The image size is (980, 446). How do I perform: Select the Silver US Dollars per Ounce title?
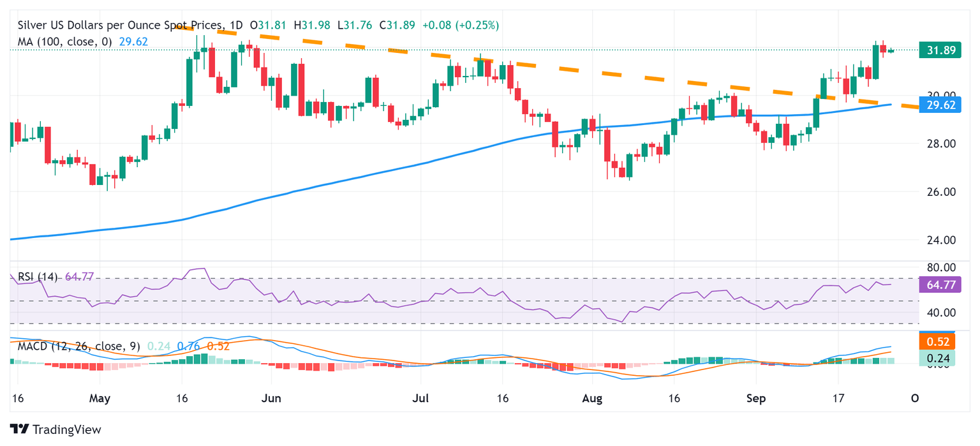click(x=121, y=26)
